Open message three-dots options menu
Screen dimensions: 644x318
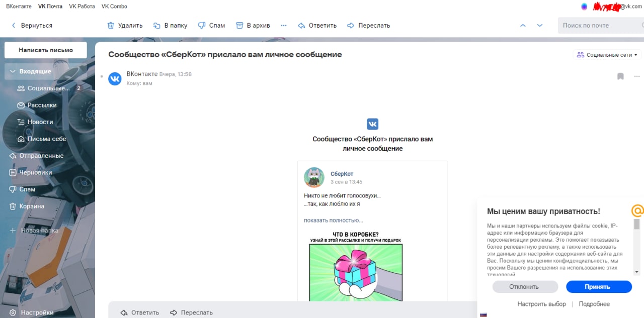click(637, 76)
